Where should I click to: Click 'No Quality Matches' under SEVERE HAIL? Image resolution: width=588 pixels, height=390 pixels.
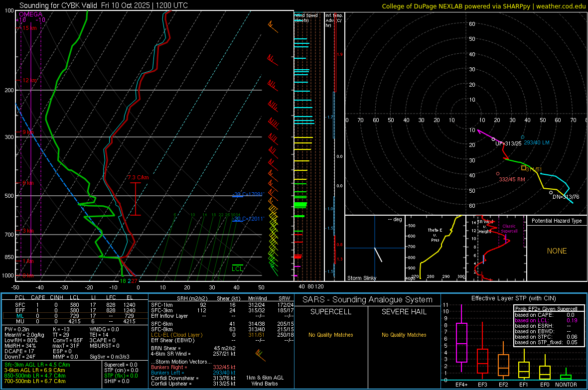pos(404,335)
